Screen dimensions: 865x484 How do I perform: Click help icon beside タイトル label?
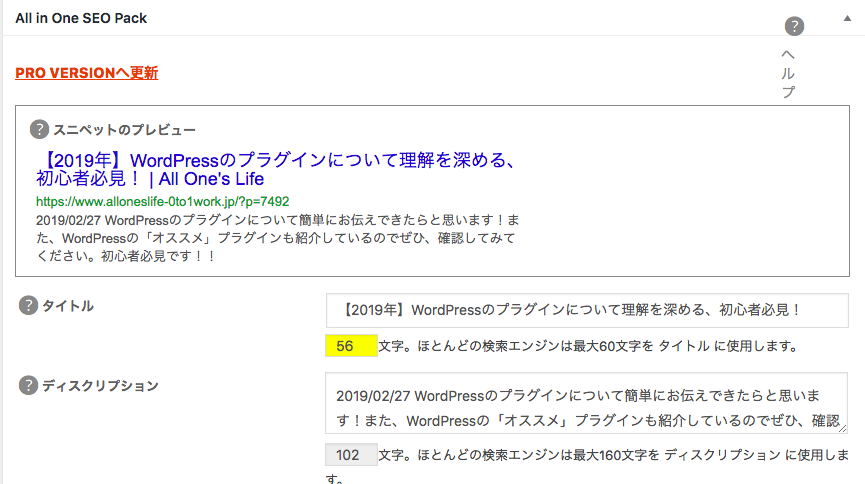click(28, 306)
